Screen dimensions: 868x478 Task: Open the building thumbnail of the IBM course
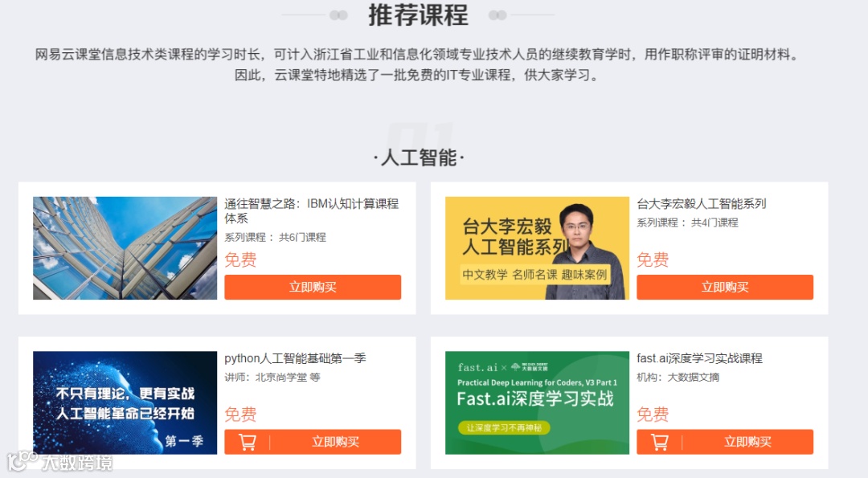coord(125,248)
